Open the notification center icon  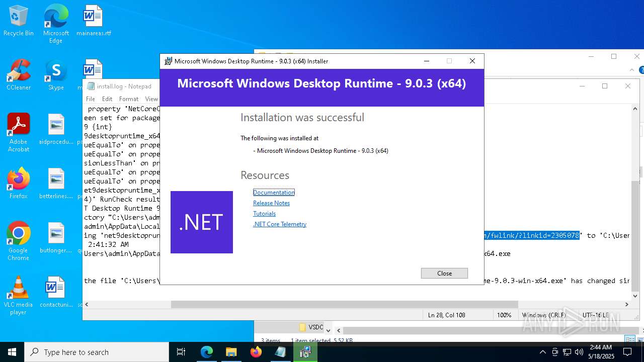point(627,352)
